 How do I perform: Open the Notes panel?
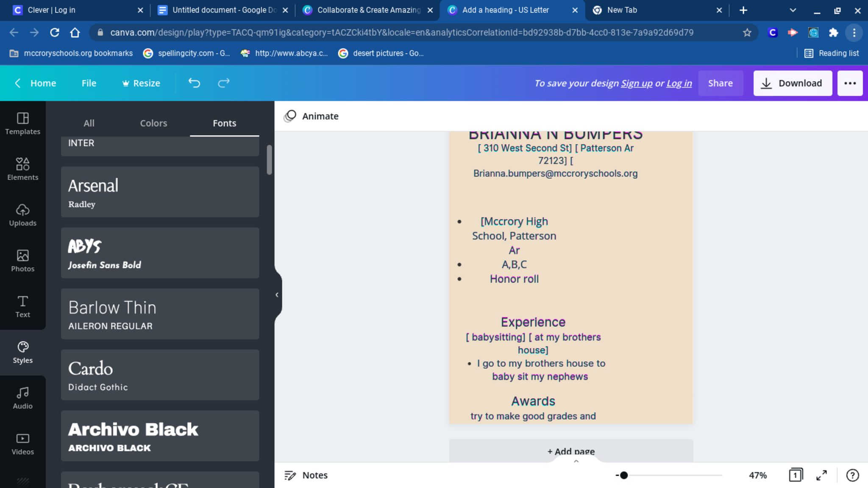[x=306, y=475]
